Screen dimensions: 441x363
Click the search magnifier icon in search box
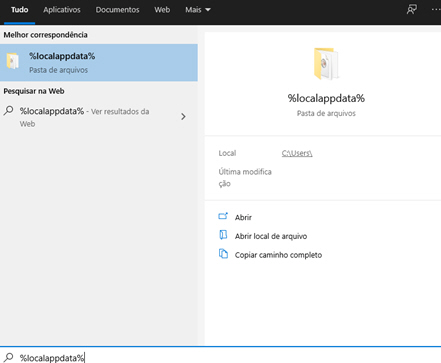(9, 357)
